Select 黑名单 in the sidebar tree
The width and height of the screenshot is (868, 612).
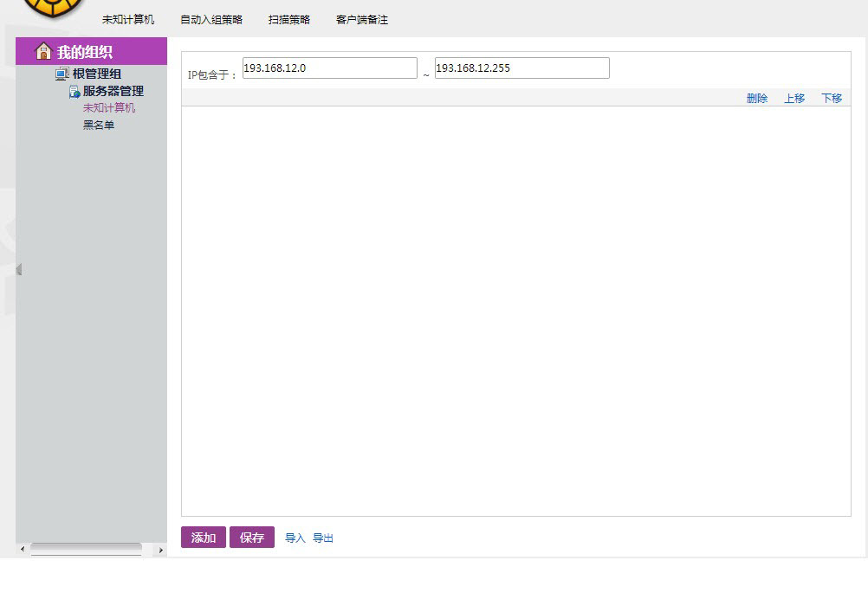click(99, 126)
